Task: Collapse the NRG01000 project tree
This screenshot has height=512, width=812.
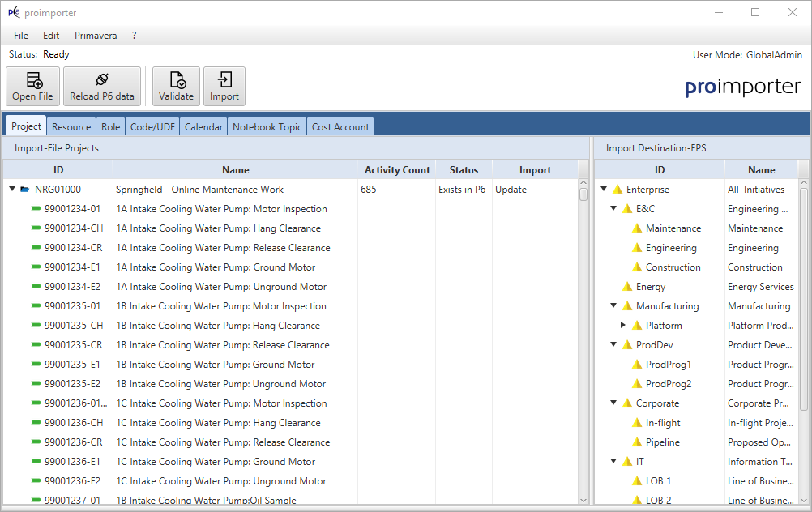Action: (12, 190)
